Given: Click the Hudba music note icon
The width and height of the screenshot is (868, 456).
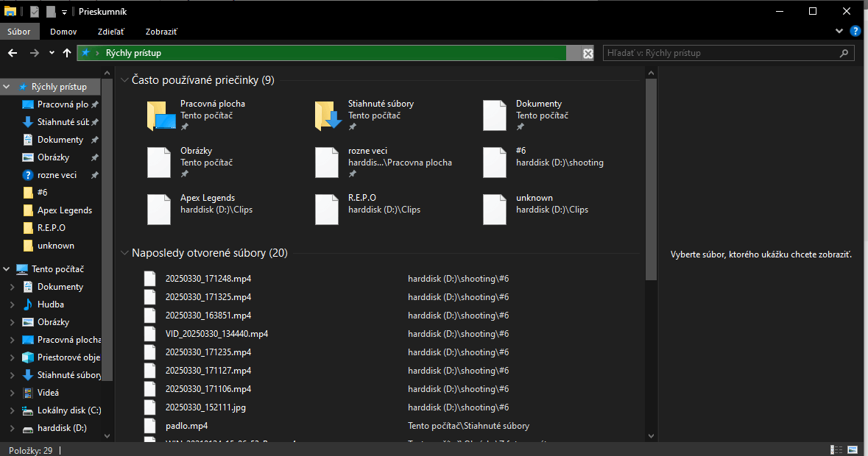Looking at the screenshot, I should 28,304.
